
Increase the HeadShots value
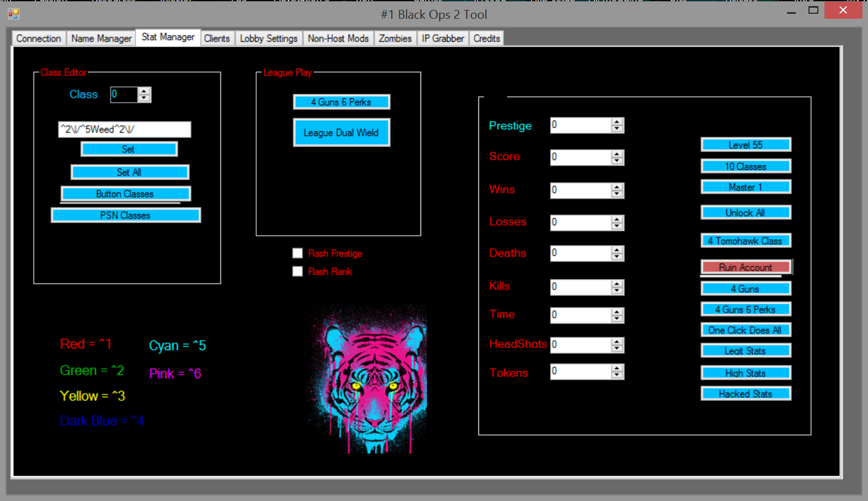(617, 341)
